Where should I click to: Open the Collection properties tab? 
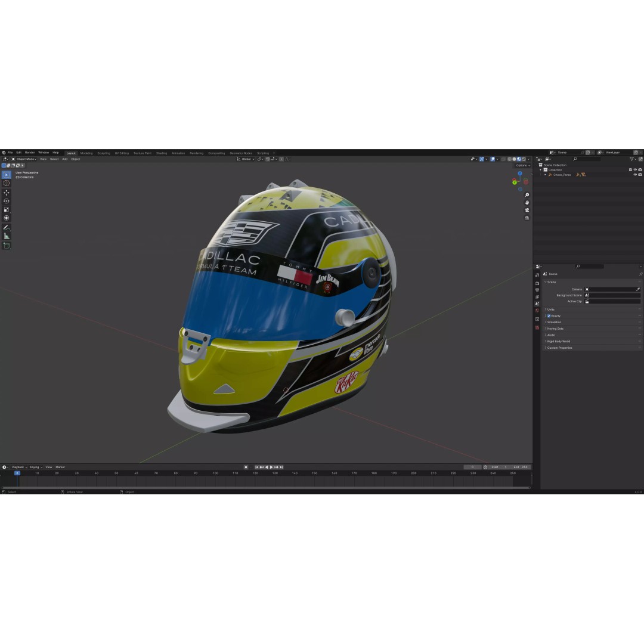pyautogui.click(x=537, y=319)
